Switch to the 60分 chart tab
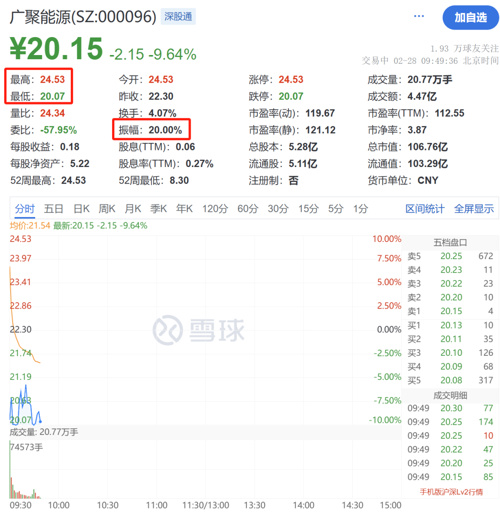The height and width of the screenshot is (514, 500). click(248, 209)
